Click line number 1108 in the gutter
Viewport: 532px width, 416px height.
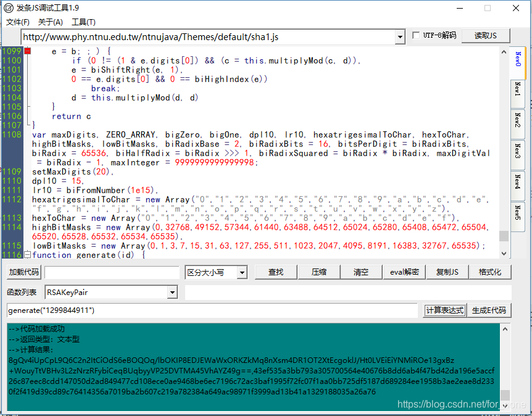(12, 135)
